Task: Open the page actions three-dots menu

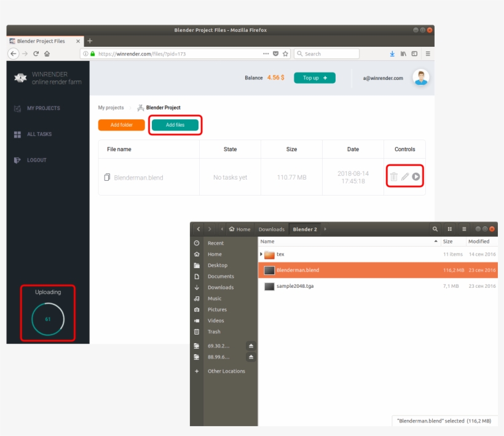Action: pos(266,54)
